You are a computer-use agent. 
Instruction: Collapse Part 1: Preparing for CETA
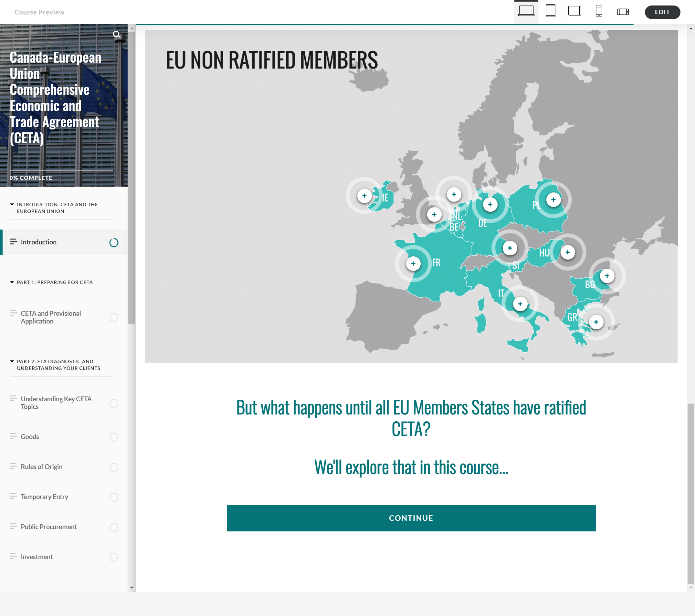coord(11,282)
